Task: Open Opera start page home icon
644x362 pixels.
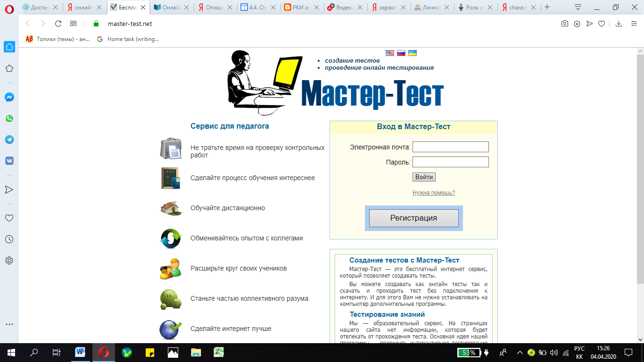Action: point(9,46)
